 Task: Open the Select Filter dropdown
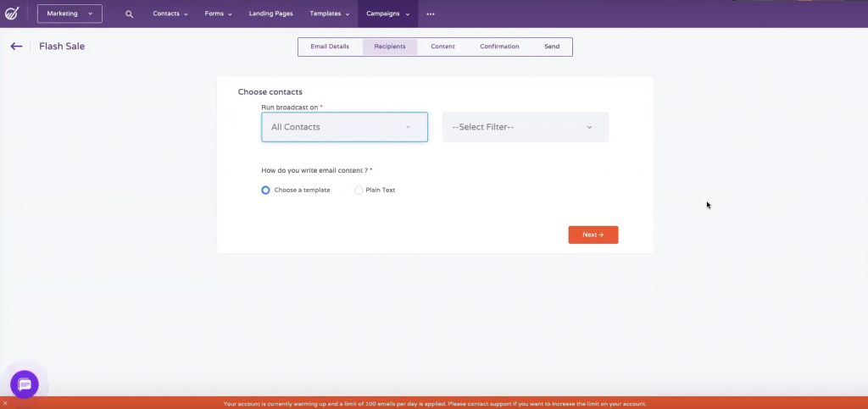[525, 127]
